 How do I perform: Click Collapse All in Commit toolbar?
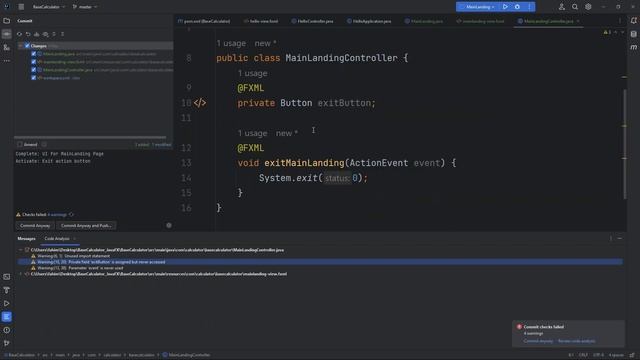tap(62, 34)
